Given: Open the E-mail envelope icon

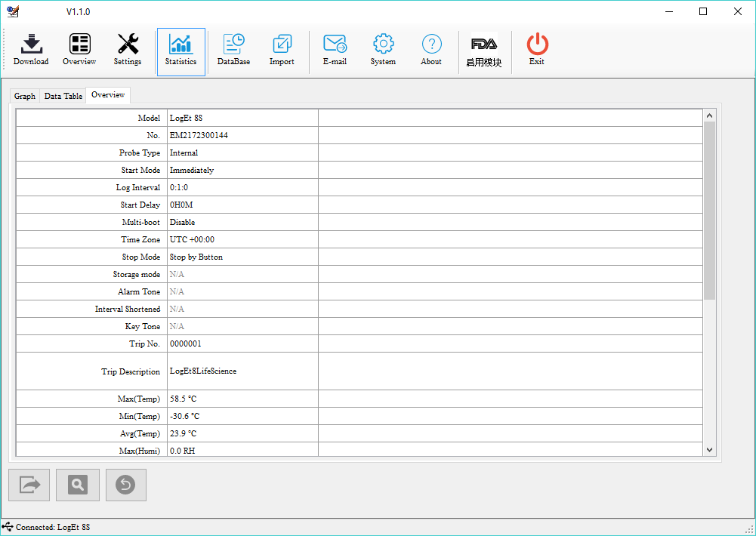Looking at the screenshot, I should click(335, 50).
